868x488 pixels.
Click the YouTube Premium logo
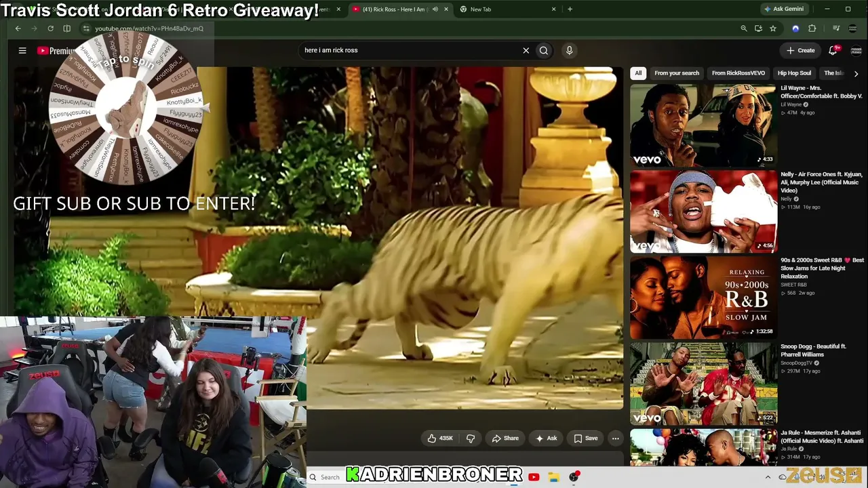click(56, 51)
